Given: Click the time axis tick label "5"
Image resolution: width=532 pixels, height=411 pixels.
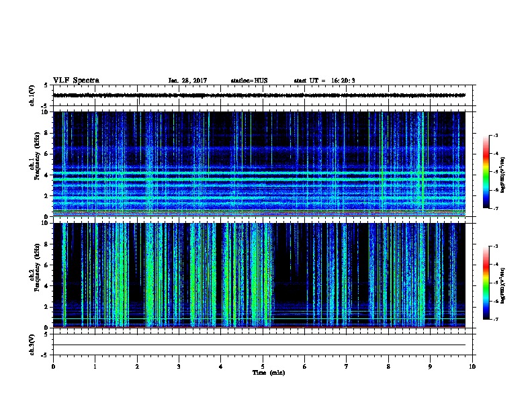Looking at the screenshot, I should [263, 367].
